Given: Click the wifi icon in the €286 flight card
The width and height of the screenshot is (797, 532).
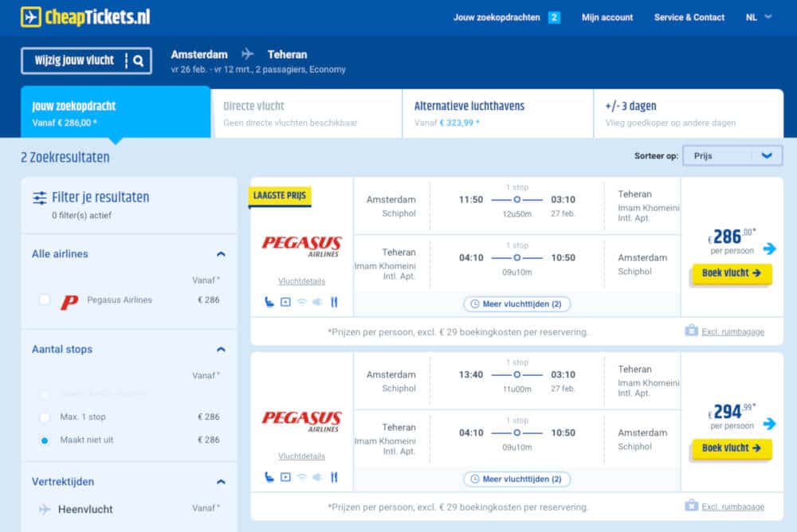Looking at the screenshot, I should coord(302,303).
